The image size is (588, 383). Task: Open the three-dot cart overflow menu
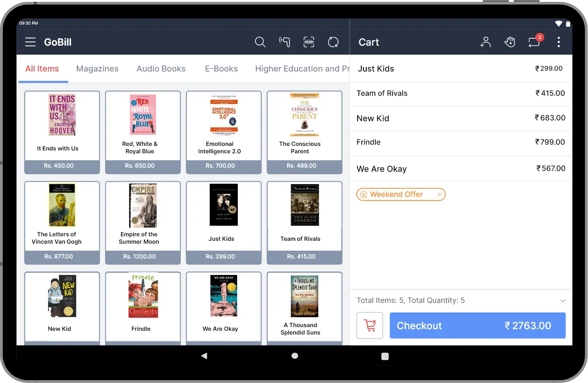coord(559,42)
